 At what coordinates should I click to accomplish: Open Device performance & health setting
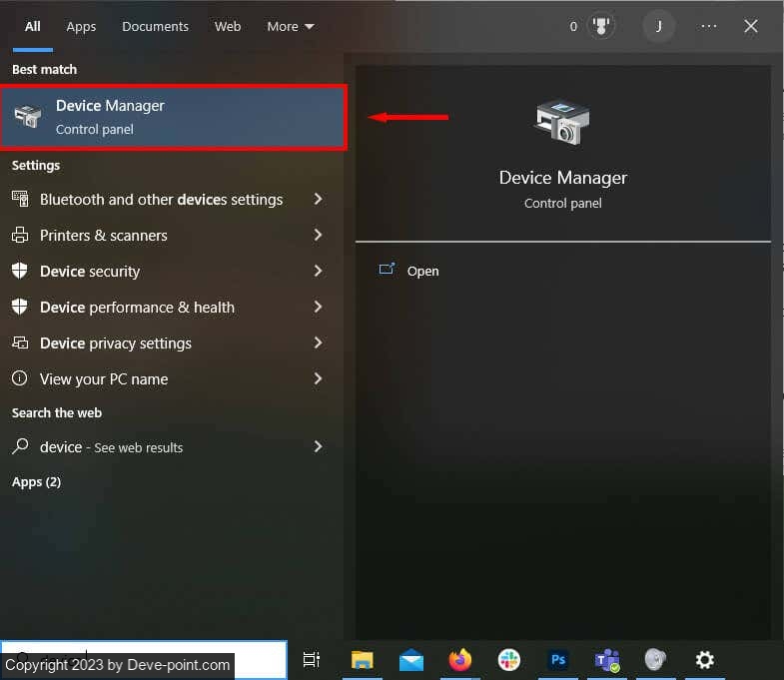[137, 308]
